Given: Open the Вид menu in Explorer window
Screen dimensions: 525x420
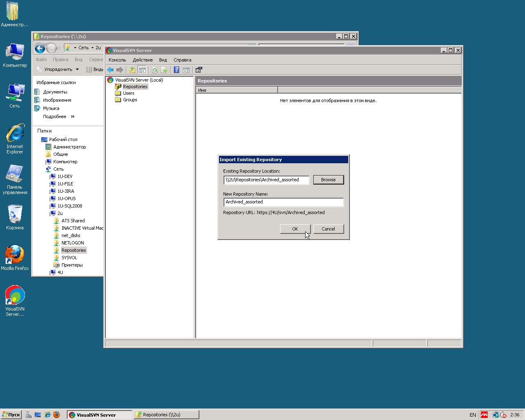Looking at the screenshot, I should pyautogui.click(x=79, y=59).
